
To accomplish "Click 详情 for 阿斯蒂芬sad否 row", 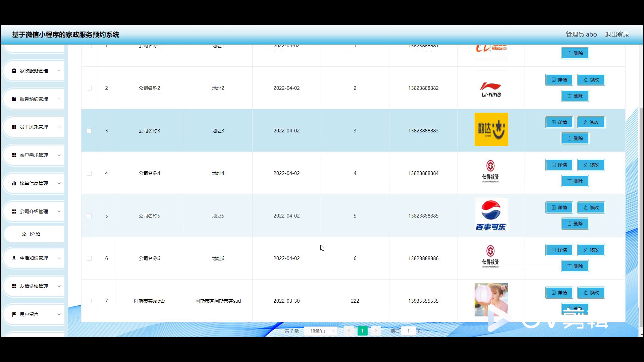I will pyautogui.click(x=559, y=293).
